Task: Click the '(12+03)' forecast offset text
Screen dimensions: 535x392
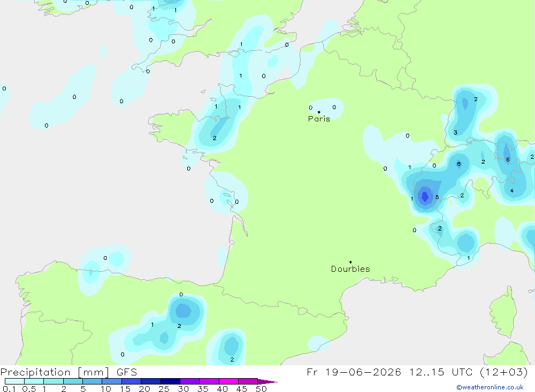Action: click(503, 372)
